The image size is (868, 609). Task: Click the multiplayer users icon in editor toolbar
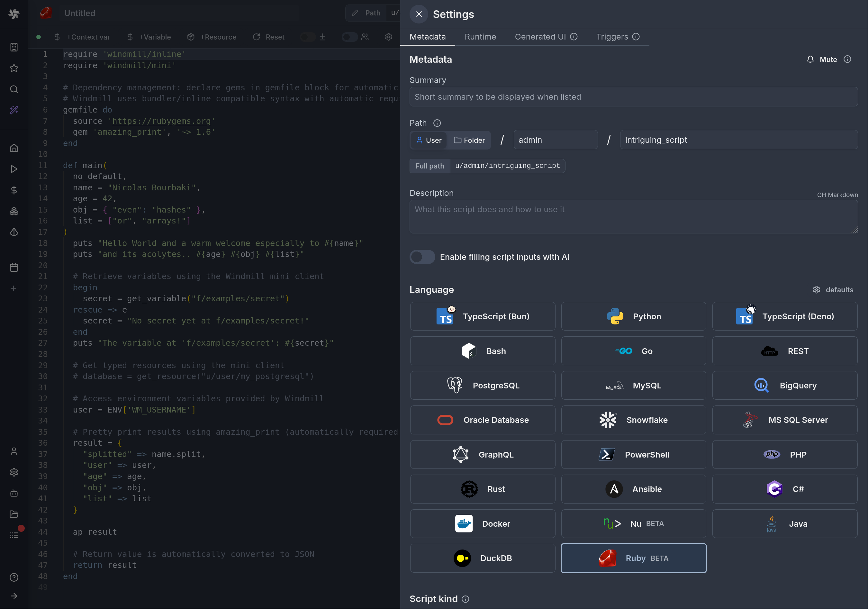pos(365,37)
